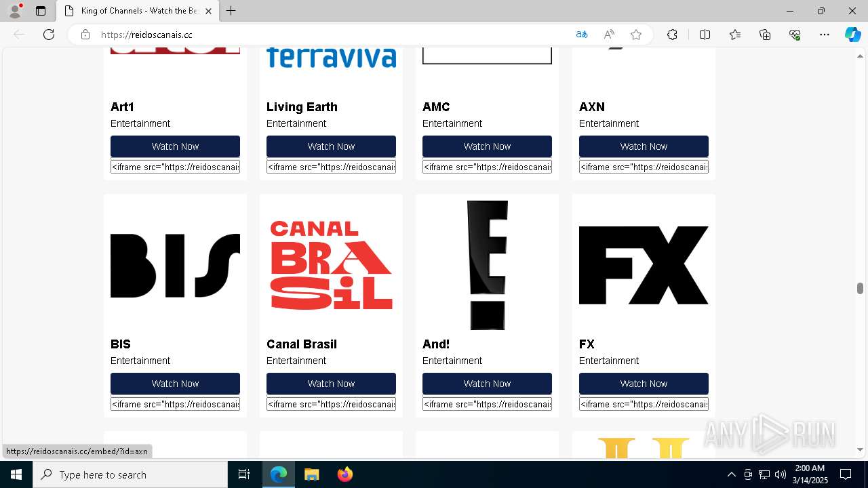This screenshot has width=868, height=488.
Task: Select the FX iframe embed code field
Action: click(644, 404)
